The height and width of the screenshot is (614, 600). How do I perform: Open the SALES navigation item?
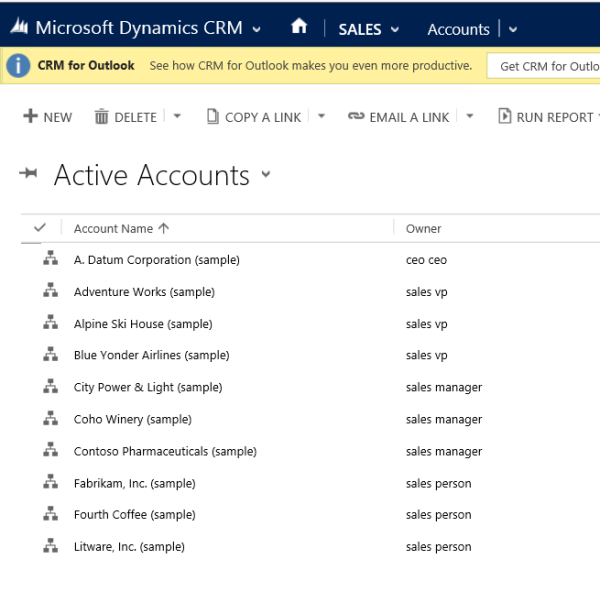360,29
